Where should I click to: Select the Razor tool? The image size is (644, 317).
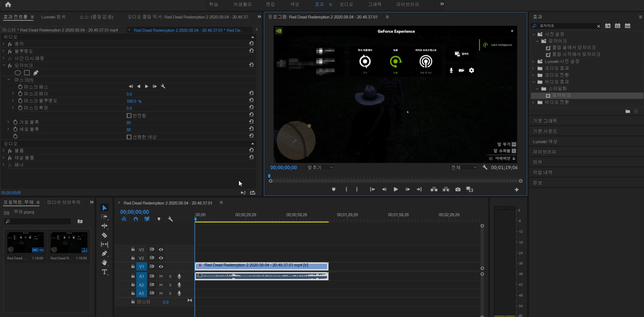tap(104, 235)
